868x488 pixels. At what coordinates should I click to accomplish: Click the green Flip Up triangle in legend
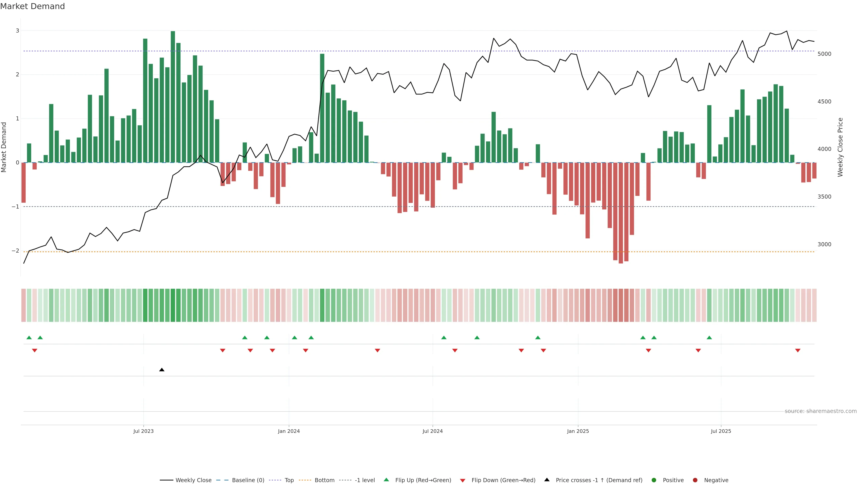coord(386,480)
